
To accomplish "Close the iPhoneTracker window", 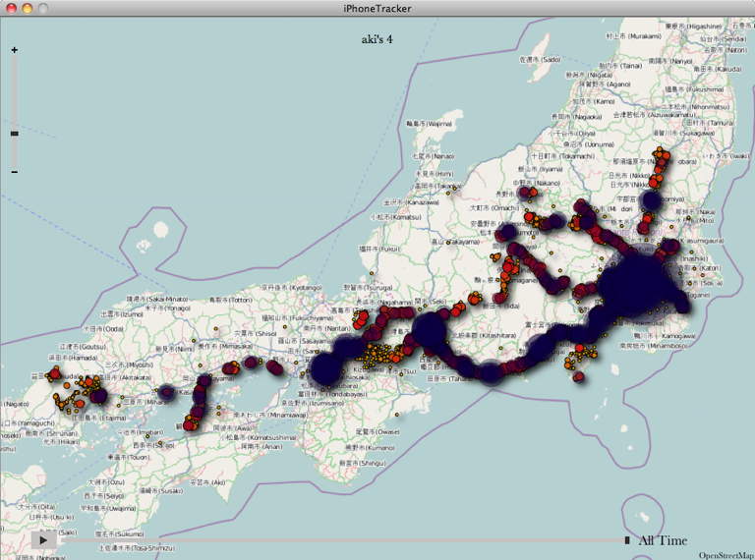I will [x=10, y=8].
